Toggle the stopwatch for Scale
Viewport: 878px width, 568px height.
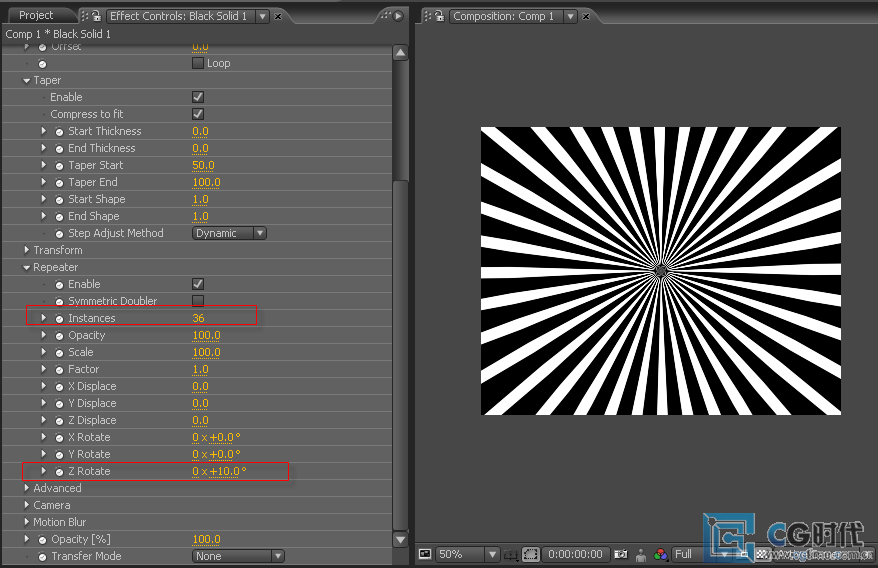(59, 353)
